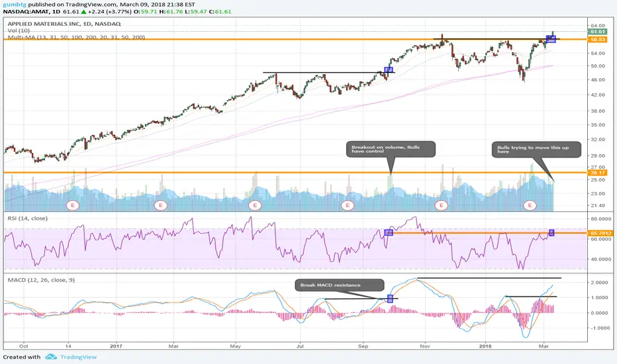
Task: Click the November 2016 earnings E marker
Action: click(72, 205)
